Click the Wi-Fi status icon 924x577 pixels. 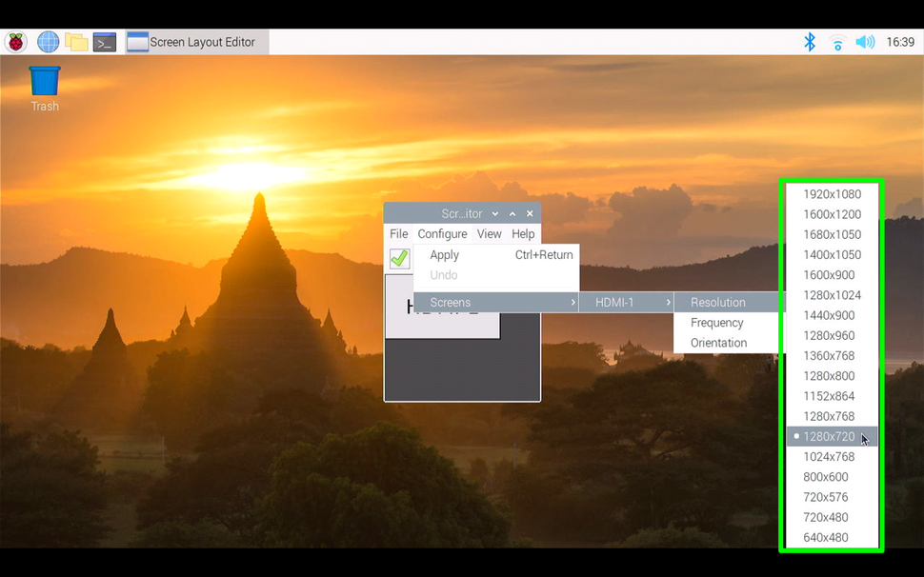836,41
